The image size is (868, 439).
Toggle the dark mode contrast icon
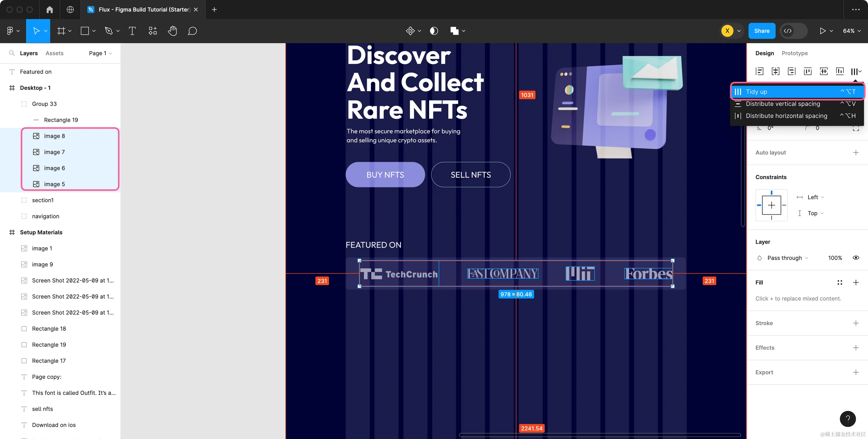click(434, 31)
